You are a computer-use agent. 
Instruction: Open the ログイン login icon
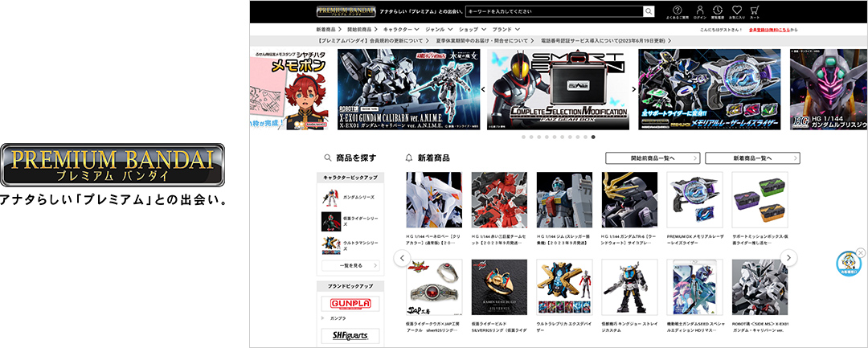coord(700,12)
